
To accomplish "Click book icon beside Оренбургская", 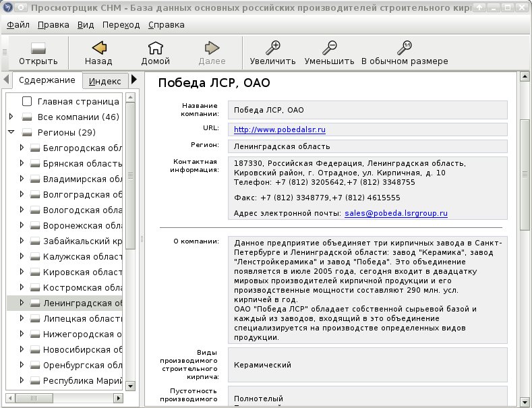I will click(35, 366).
